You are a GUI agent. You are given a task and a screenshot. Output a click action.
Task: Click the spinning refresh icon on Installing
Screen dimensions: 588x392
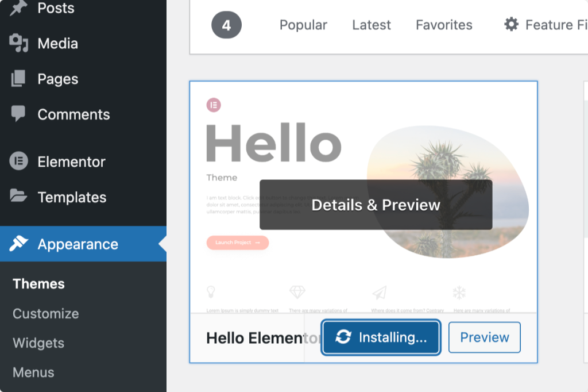343,337
